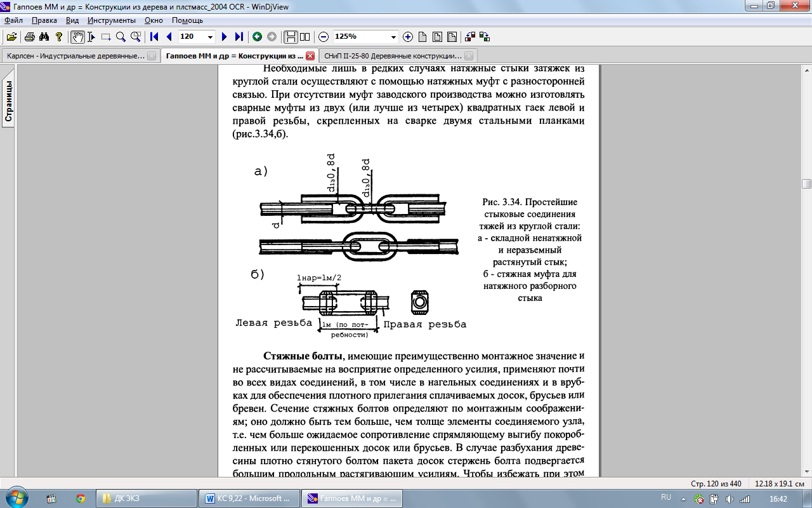Go to the previous page
812x508 pixels.
(169, 37)
